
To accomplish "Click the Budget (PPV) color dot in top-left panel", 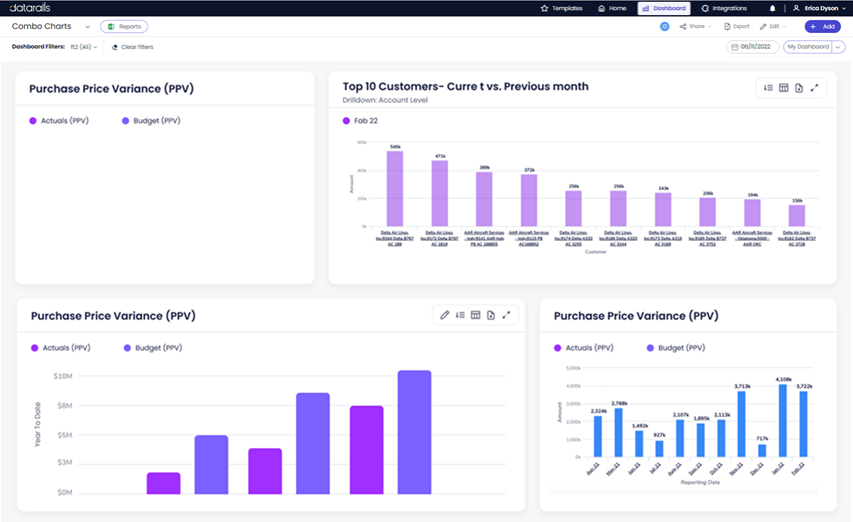I will click(x=125, y=120).
